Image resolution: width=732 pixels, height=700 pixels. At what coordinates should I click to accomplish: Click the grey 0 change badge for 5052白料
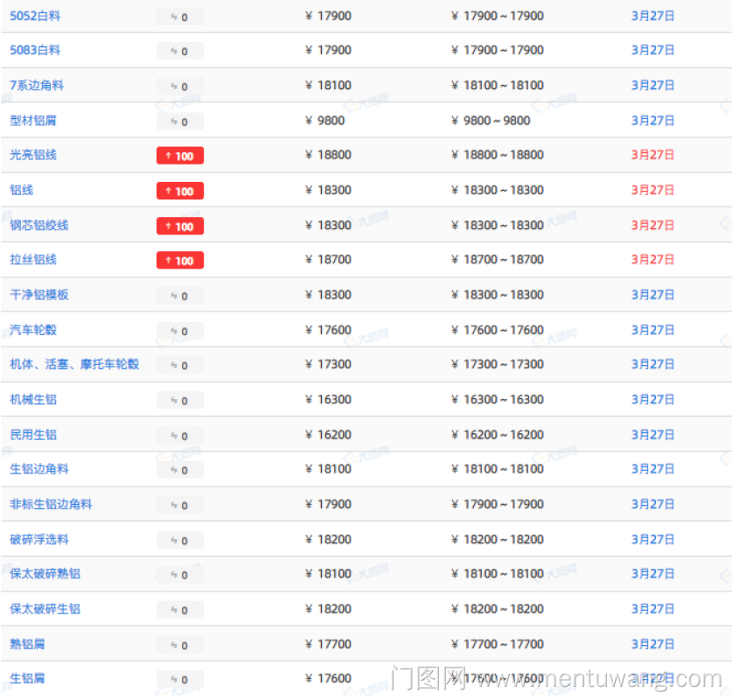click(179, 17)
